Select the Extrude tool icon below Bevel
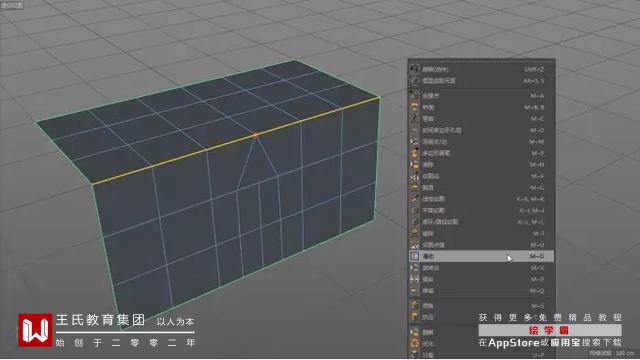 [415, 317]
